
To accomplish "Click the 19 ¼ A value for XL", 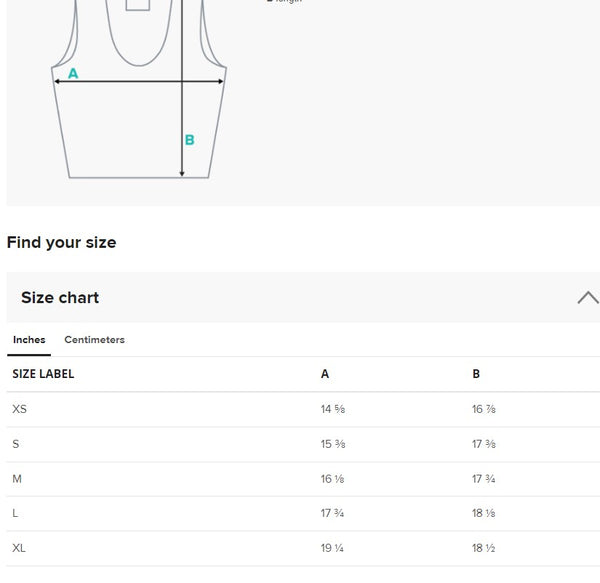I will coord(333,548).
